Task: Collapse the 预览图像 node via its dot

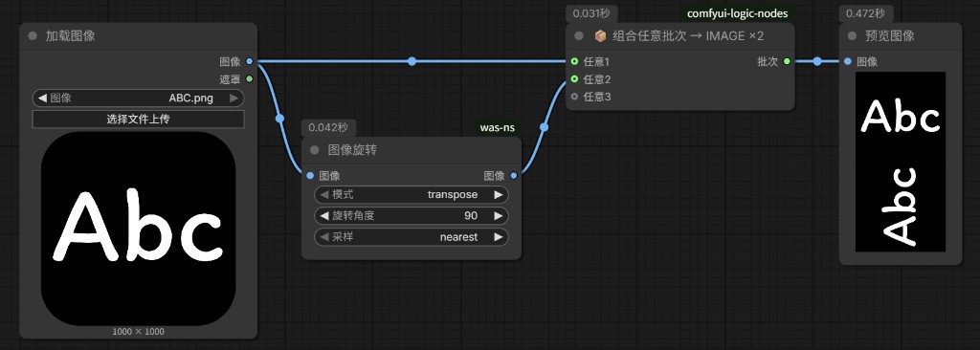Action: [x=852, y=36]
